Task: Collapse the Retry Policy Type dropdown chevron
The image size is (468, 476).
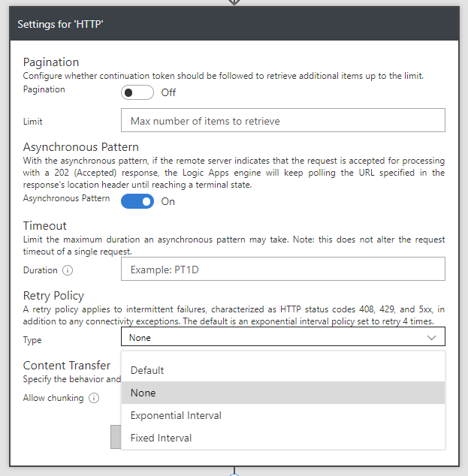Action: coord(431,338)
